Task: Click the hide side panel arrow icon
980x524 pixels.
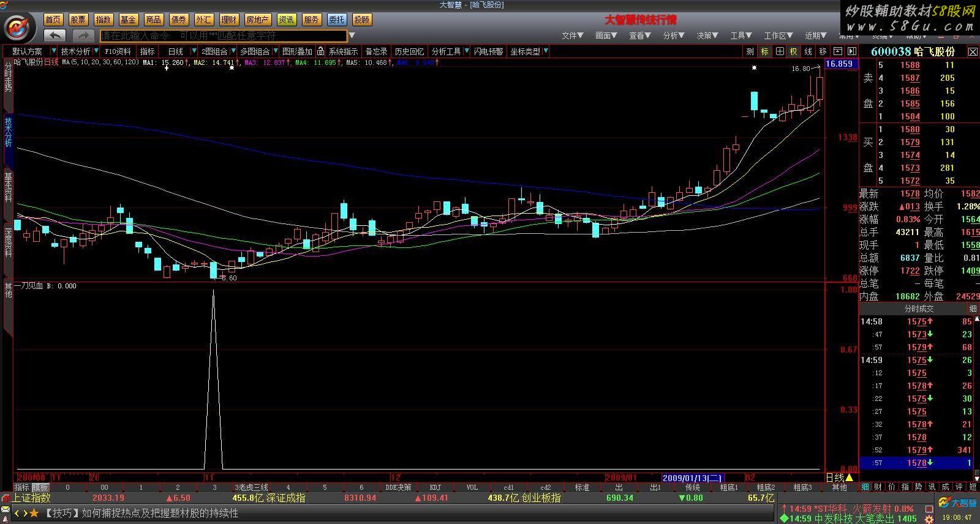Action: [851, 51]
